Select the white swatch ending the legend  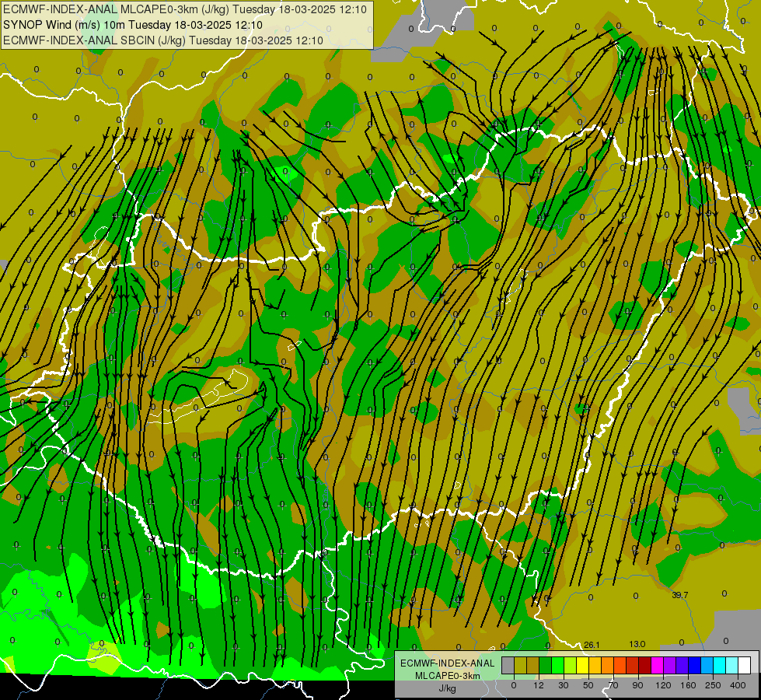[x=745, y=666]
